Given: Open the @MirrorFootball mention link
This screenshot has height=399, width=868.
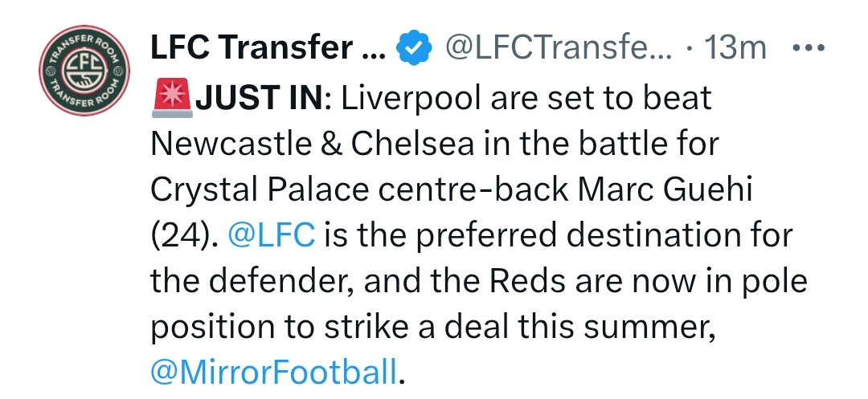Looking at the screenshot, I should click(x=273, y=373).
